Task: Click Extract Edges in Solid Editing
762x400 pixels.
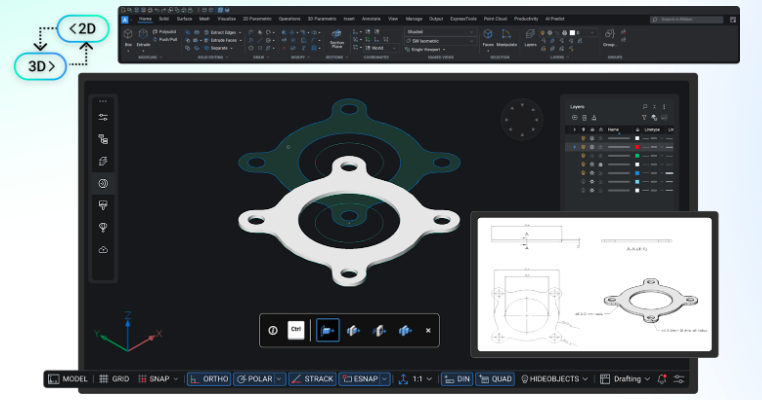Action: click(x=222, y=32)
